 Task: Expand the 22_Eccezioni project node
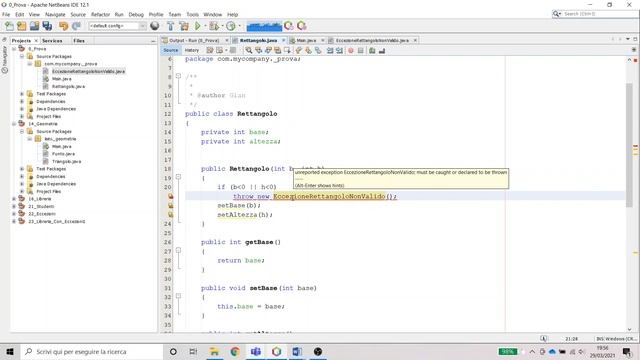pyautogui.click(x=14, y=214)
